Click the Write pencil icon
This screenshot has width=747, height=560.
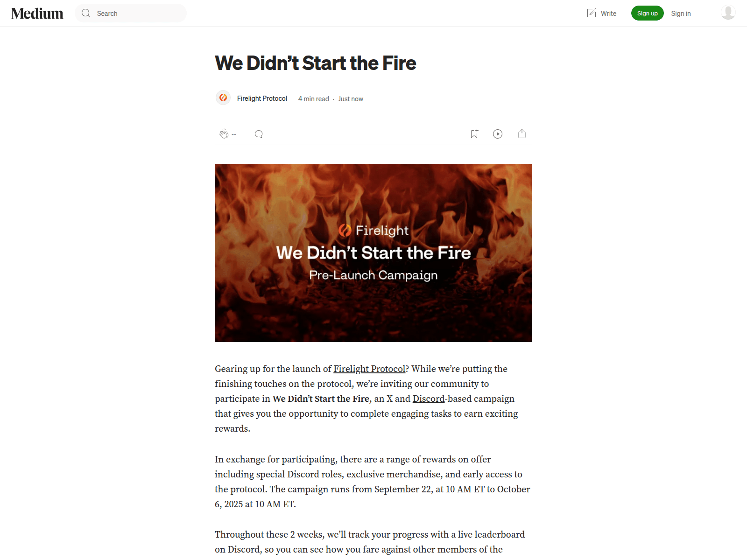[x=592, y=13]
